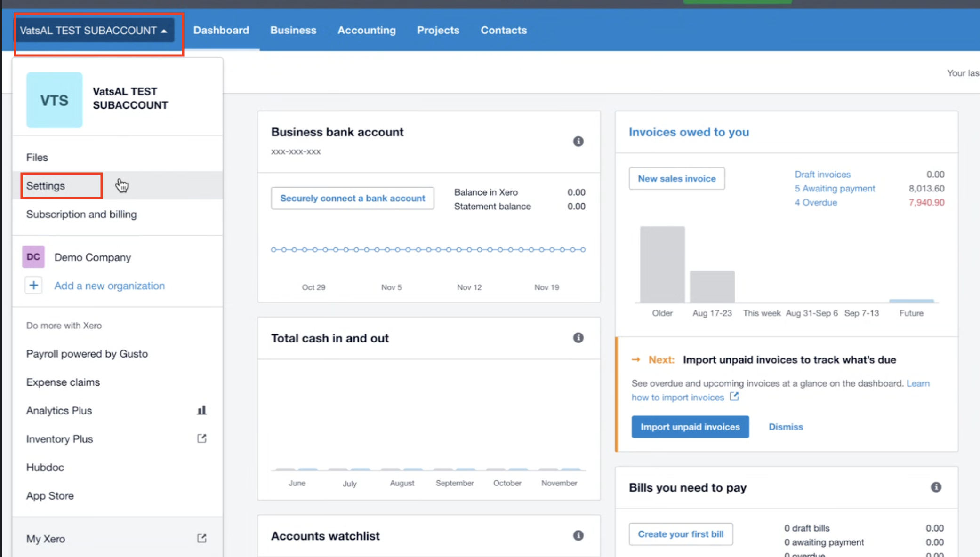Select the DC Demo Company avatar
This screenshot has width=980, height=557.
click(33, 257)
